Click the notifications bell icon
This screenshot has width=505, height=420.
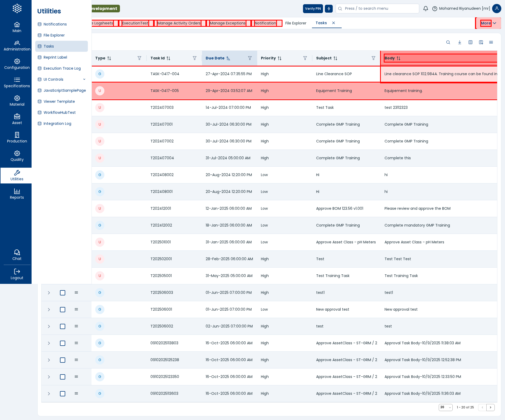pos(426,9)
